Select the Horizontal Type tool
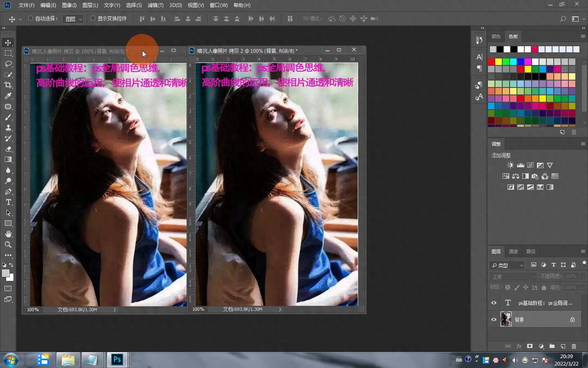Screen dimensions: 588x368 (8, 202)
